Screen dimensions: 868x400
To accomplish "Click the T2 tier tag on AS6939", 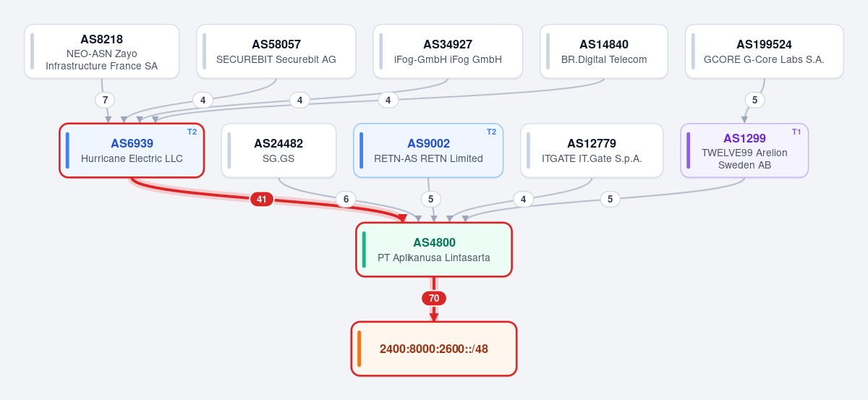I will [x=192, y=132].
